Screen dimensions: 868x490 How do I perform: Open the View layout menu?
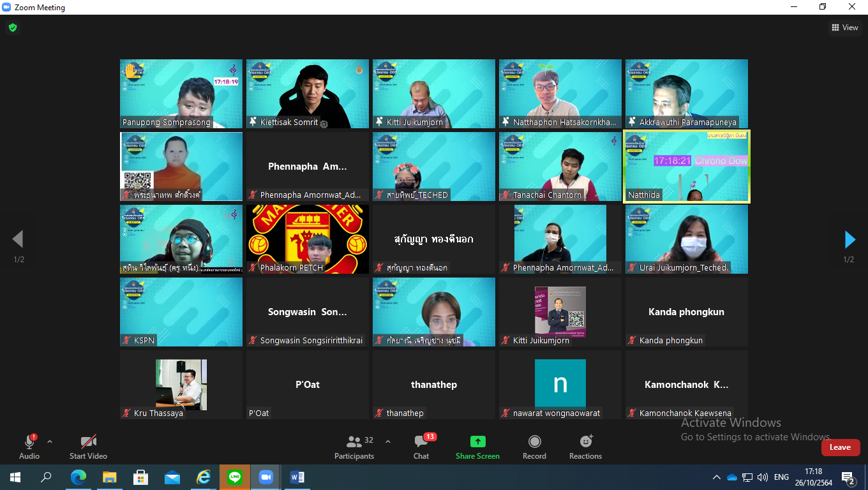(845, 27)
